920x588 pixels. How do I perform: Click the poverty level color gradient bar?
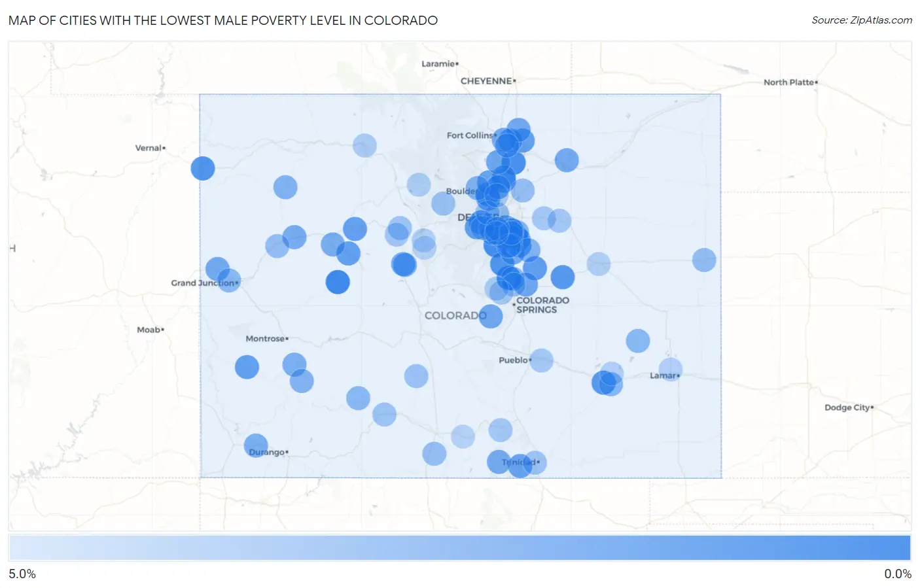(x=459, y=547)
